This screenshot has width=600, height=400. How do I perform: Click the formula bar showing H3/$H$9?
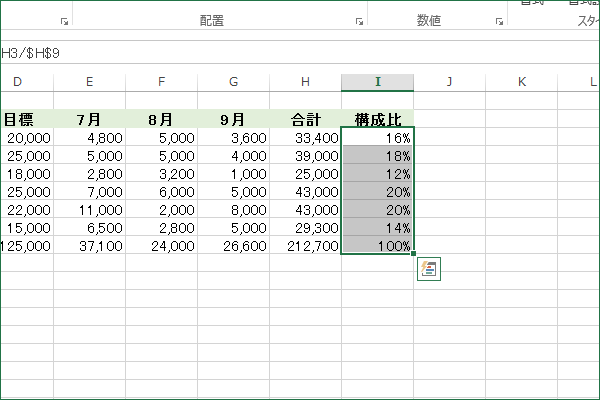(300, 53)
